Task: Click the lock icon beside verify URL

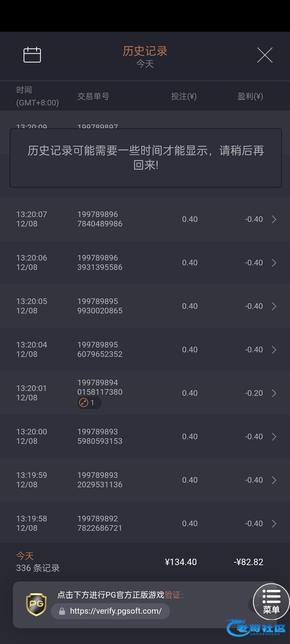Action: pos(62,611)
